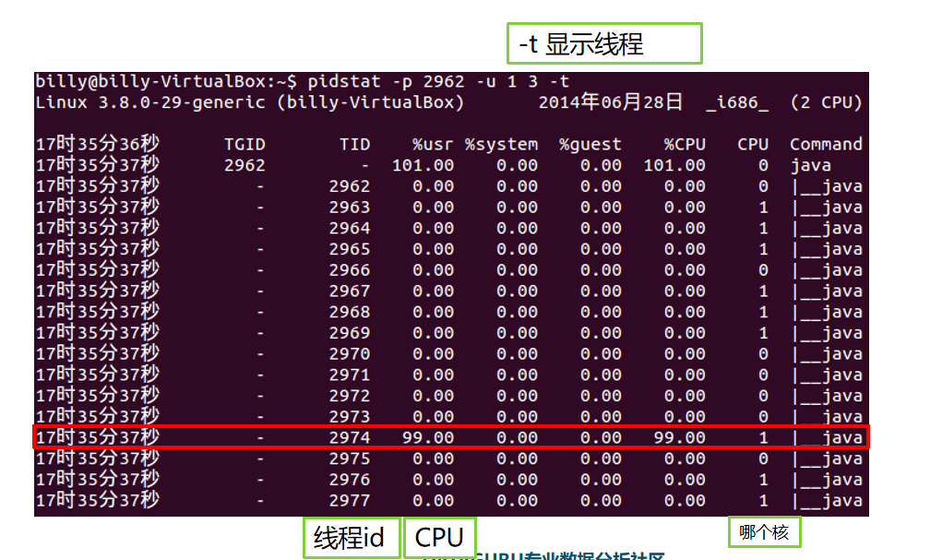Select thread ID 2974 in highlighted row
The image size is (942, 560).
(349, 437)
